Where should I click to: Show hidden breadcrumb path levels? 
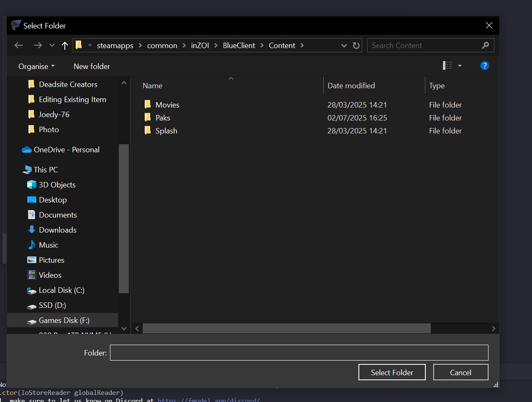coord(90,45)
